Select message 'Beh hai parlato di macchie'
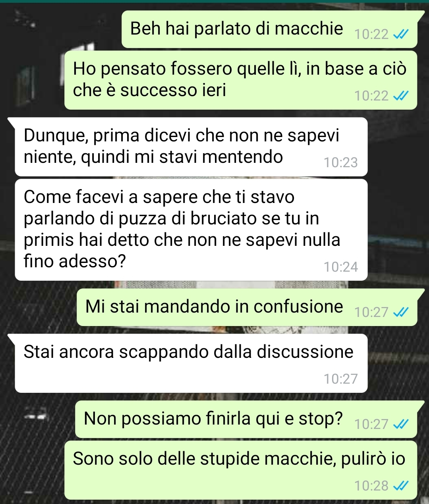This screenshot has width=429, height=504. pos(269,29)
